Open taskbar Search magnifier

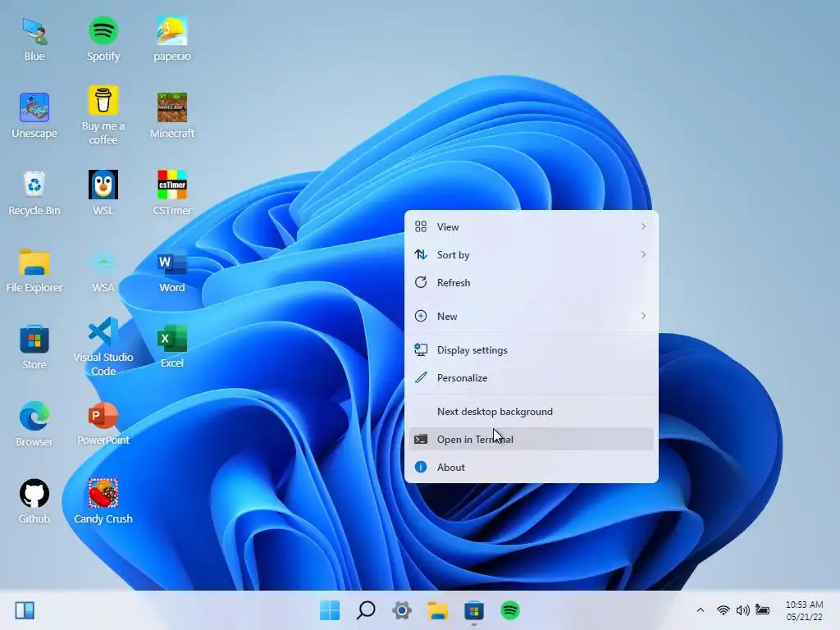(366, 610)
